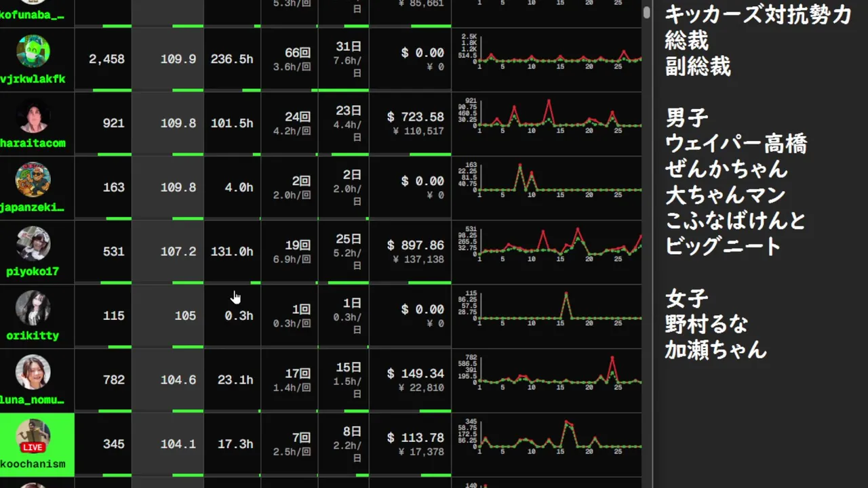Select the 163 value cell
Screen dimensions: 868x488
tap(103, 187)
